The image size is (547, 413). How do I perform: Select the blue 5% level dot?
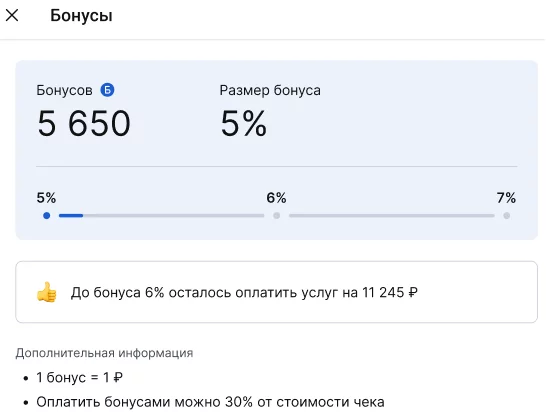pos(46,216)
